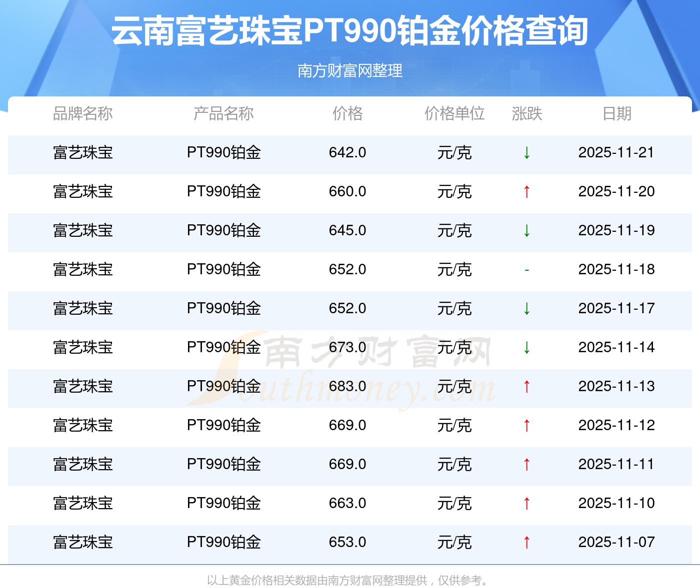Select the price 645.0

pos(347,230)
